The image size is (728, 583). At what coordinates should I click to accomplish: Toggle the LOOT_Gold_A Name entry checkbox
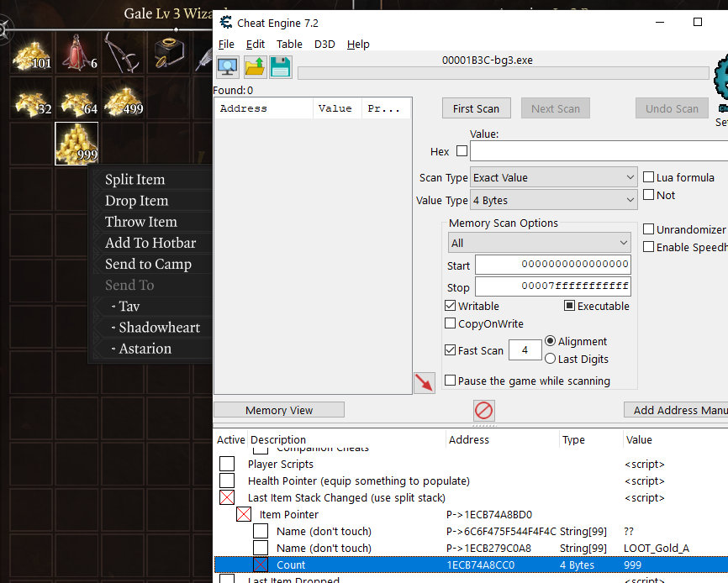[x=261, y=548]
